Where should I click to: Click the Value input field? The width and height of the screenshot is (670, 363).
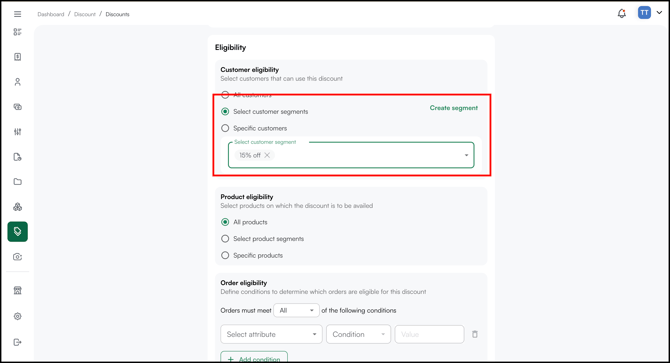429,334
